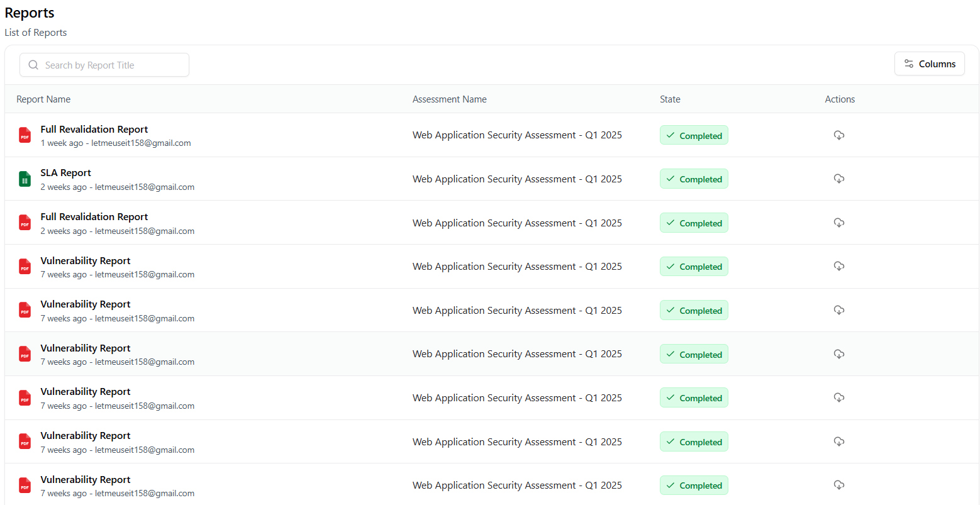Open the Full Revalidation Report from 1 week ago
This screenshot has height=505, width=980.
point(94,130)
